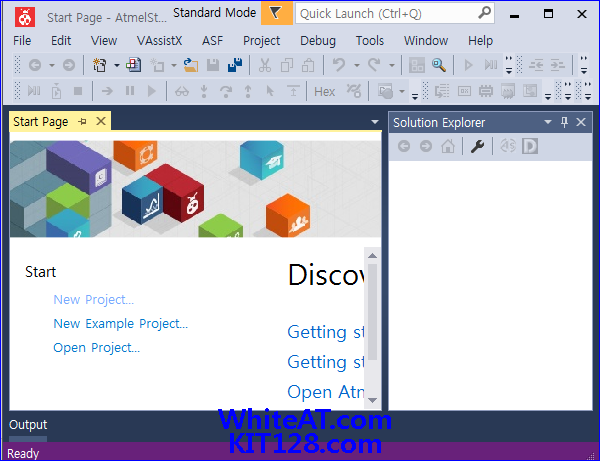
Task: Click Solution Explorer Forward arrow icon
Action: pos(426,146)
